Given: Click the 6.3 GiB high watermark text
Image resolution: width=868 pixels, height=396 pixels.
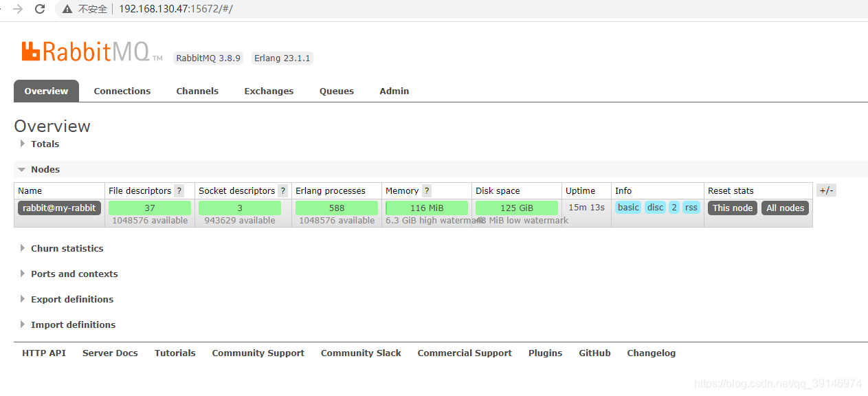Looking at the screenshot, I should click(x=435, y=221).
